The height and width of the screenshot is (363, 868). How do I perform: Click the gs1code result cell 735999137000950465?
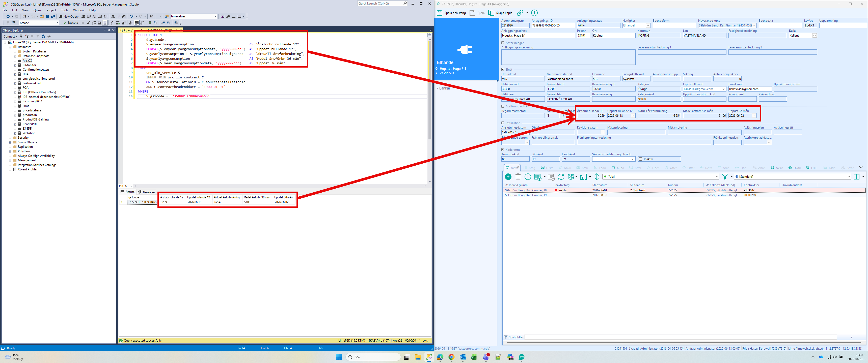coord(143,202)
